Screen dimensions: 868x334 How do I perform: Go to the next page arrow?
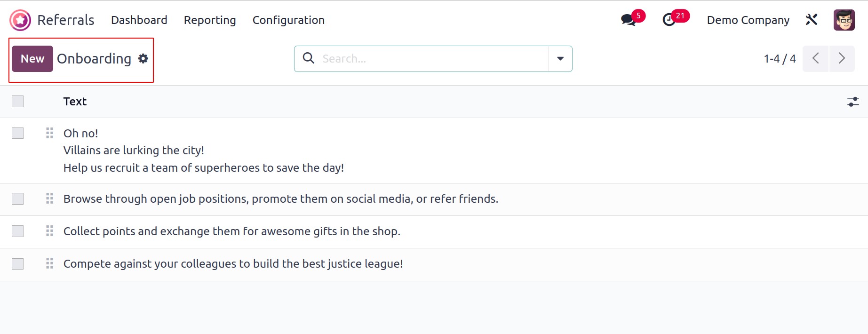click(x=842, y=58)
